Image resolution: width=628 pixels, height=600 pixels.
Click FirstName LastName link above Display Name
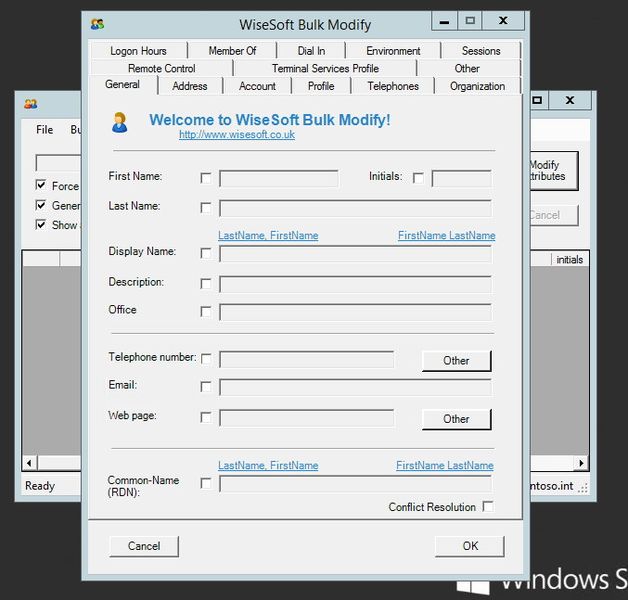point(447,236)
